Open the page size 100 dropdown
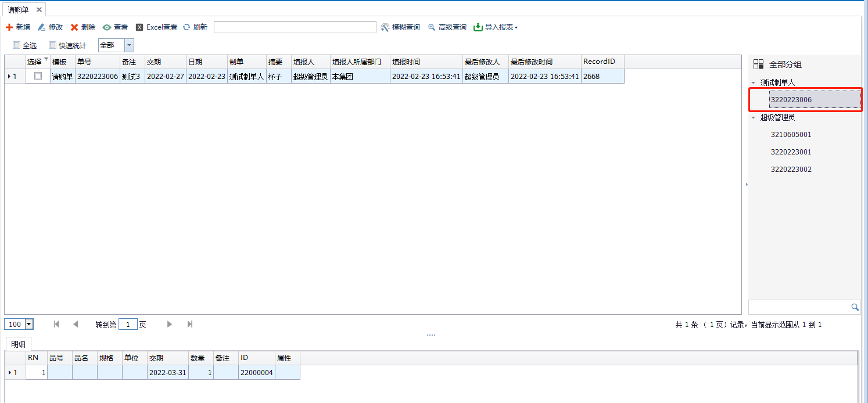 (x=29, y=325)
